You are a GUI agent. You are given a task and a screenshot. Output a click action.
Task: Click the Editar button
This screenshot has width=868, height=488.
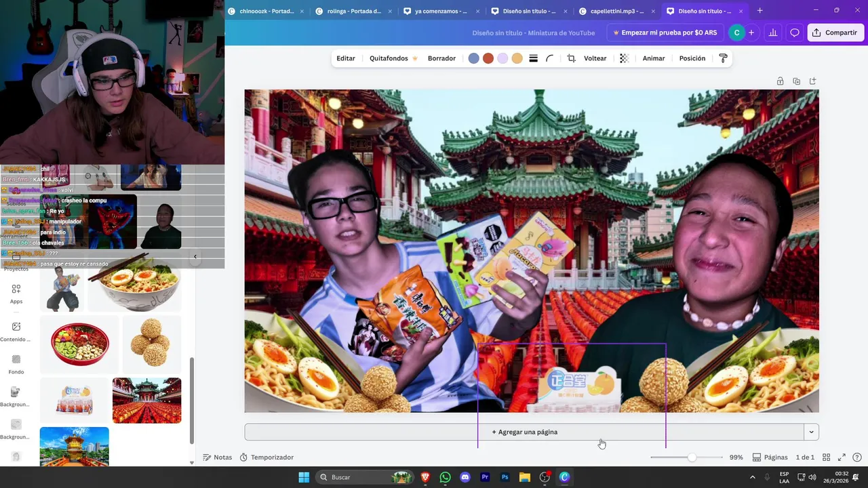(x=346, y=58)
